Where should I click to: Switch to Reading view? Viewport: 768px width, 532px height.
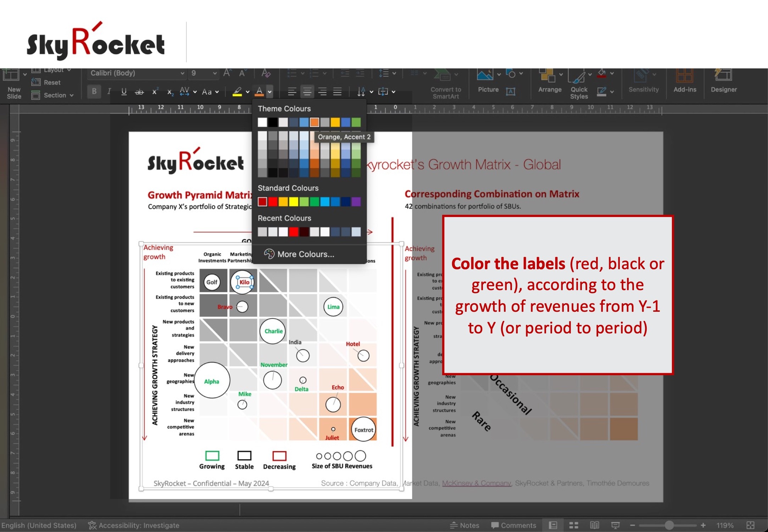click(x=595, y=525)
